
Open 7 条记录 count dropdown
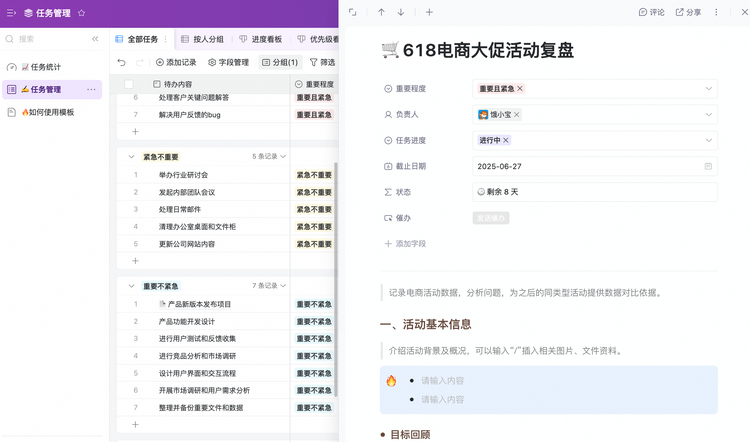(x=269, y=286)
